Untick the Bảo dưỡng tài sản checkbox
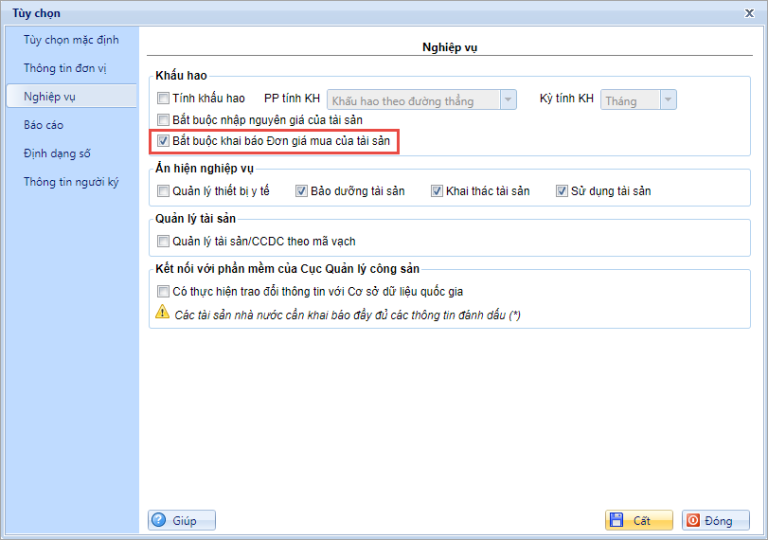This screenshot has width=768, height=540. (302, 190)
